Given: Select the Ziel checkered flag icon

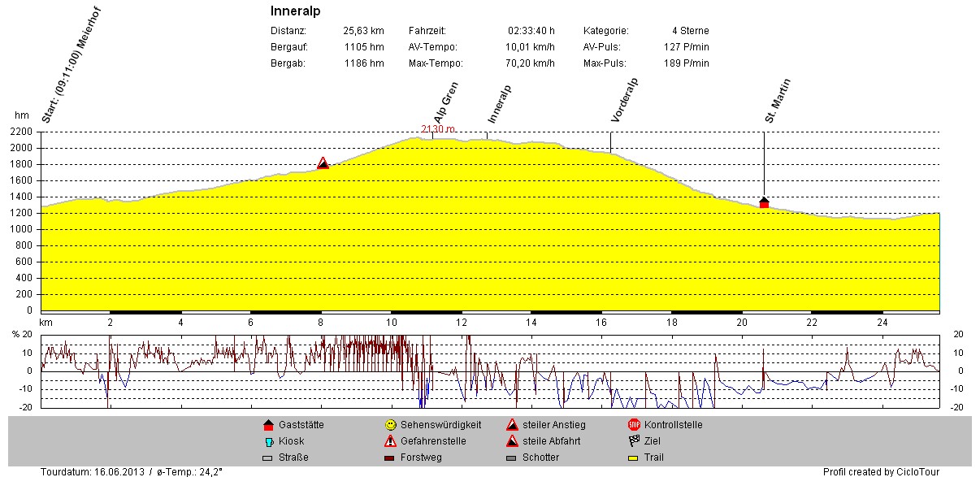Looking at the screenshot, I should pos(634,441).
